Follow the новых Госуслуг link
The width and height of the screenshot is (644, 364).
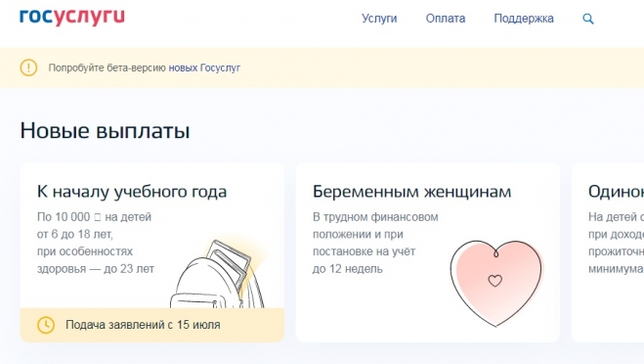pos(204,68)
